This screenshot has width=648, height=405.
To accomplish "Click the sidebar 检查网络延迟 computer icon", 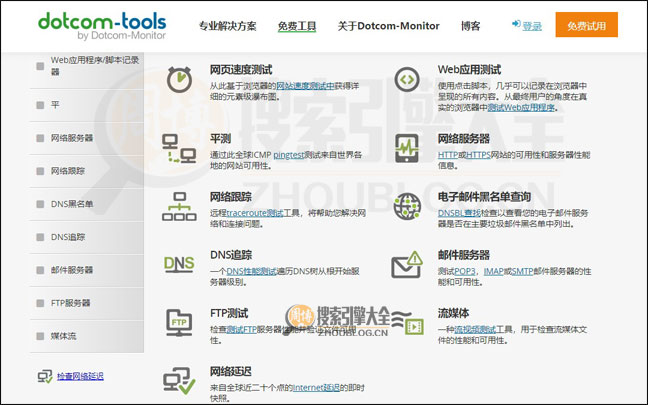I will point(45,376).
